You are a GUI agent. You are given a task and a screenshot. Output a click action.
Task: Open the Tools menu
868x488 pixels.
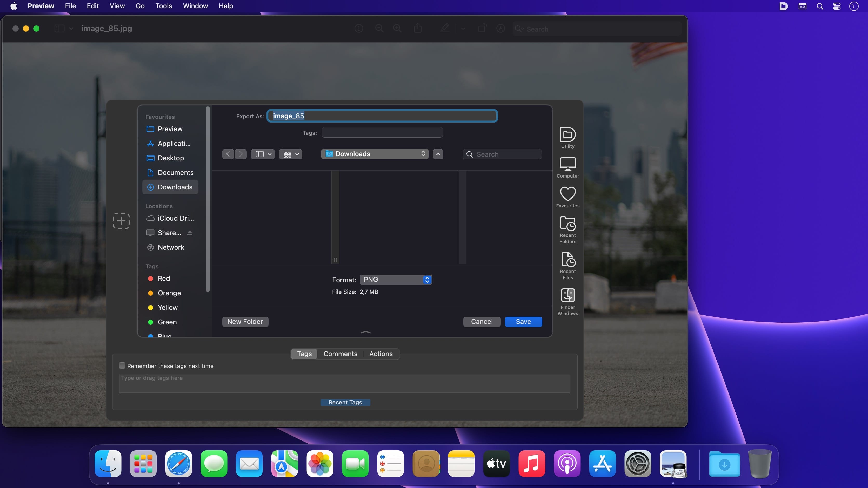point(163,6)
